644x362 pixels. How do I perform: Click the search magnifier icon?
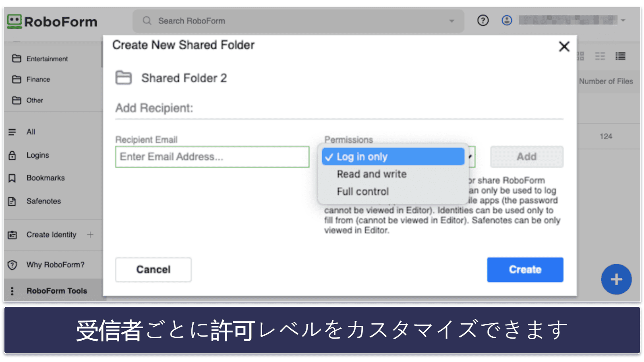click(147, 21)
